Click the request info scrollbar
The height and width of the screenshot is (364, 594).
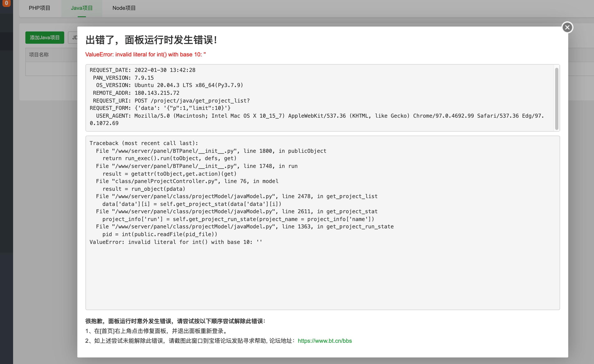(557, 99)
